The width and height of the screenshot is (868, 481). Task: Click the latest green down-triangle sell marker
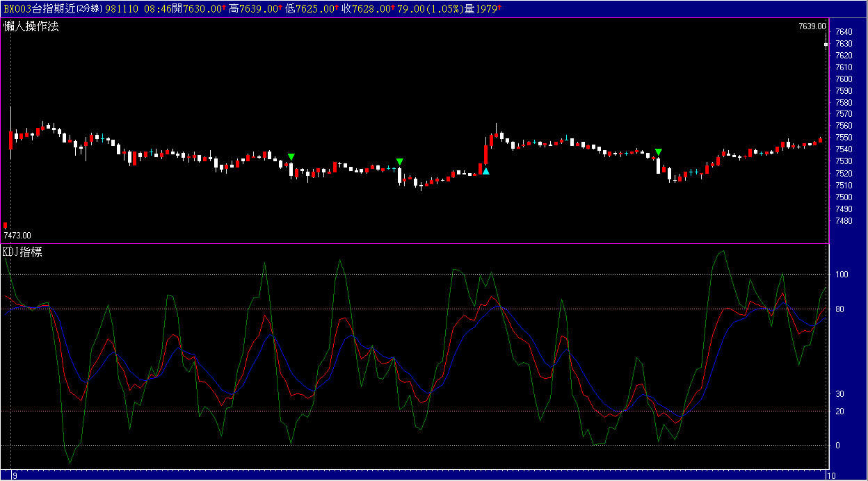[x=659, y=152]
